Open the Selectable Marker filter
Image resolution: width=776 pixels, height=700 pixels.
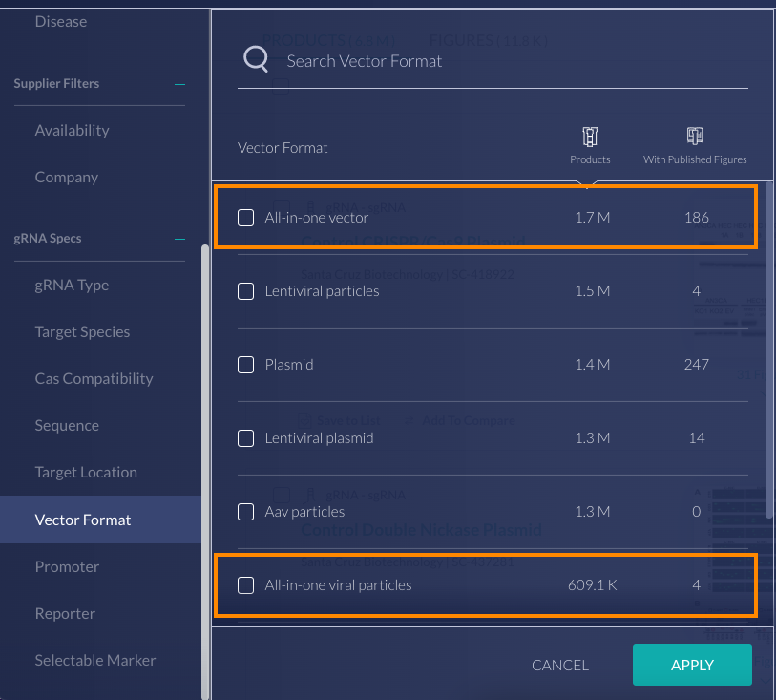(x=95, y=661)
